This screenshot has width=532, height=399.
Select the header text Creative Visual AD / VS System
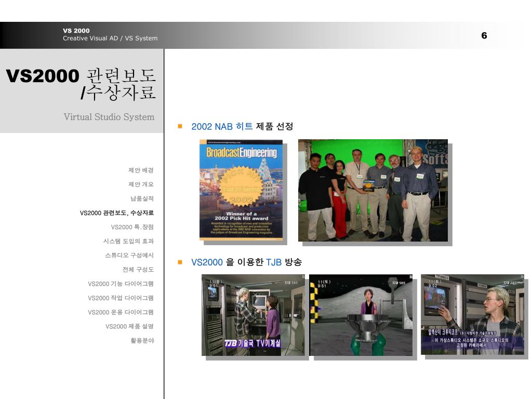110,38
